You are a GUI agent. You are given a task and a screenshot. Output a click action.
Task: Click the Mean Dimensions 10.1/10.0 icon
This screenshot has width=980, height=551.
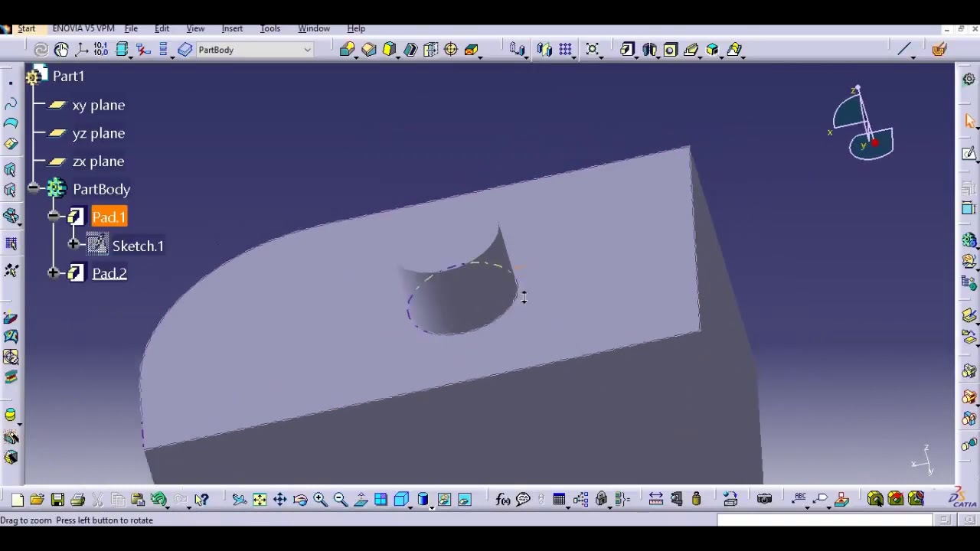(x=101, y=50)
